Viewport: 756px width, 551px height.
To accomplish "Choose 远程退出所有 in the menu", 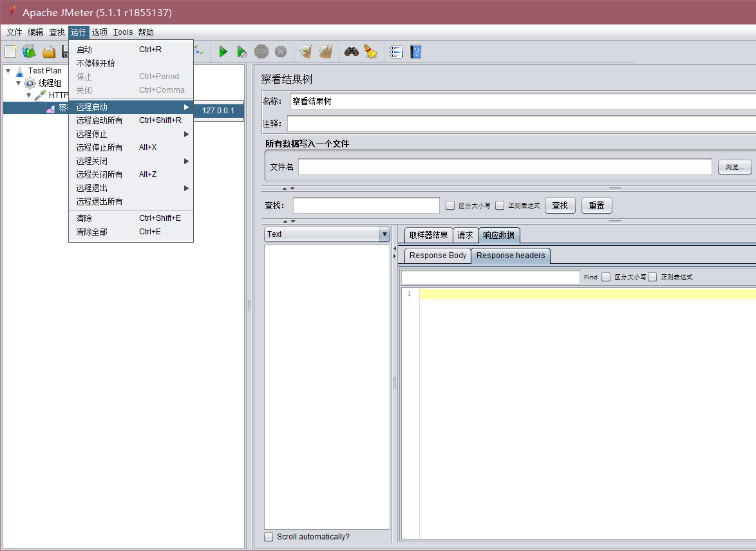I will pos(131,201).
